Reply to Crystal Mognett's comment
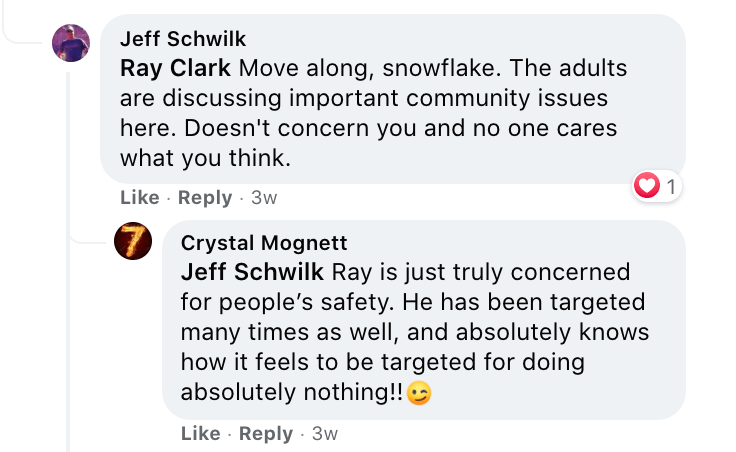The height and width of the screenshot is (452, 736). pos(266,434)
